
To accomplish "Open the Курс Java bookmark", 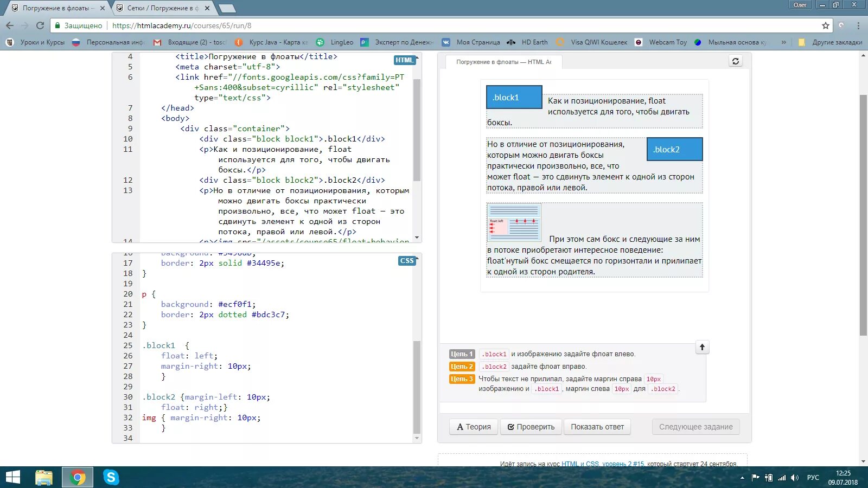I will click(271, 42).
